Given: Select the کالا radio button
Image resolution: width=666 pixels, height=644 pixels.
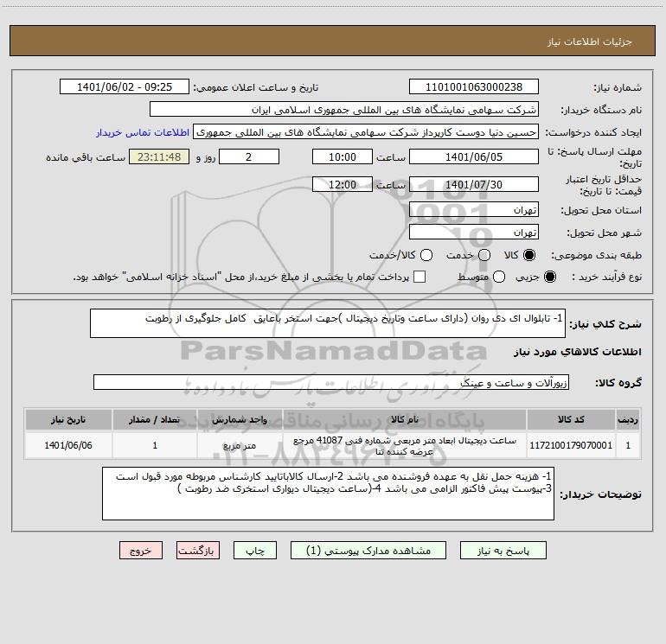Looking at the screenshot, I should click(529, 255).
